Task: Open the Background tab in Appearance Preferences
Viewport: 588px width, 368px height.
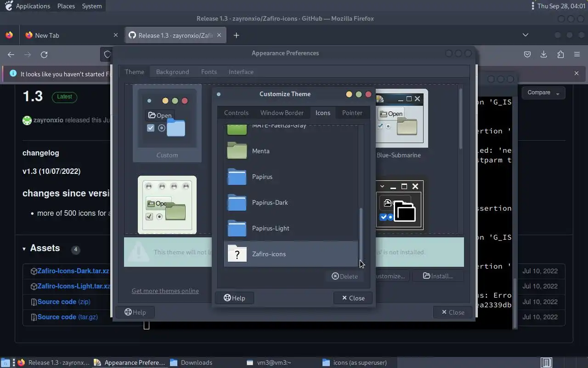Action: pyautogui.click(x=172, y=72)
